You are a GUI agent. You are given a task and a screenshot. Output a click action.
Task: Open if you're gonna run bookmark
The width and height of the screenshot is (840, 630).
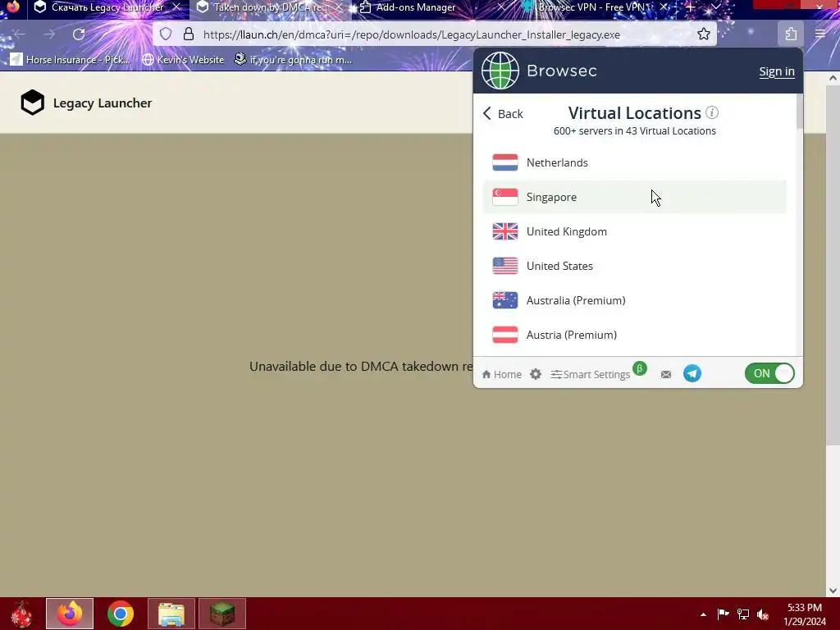click(x=293, y=59)
